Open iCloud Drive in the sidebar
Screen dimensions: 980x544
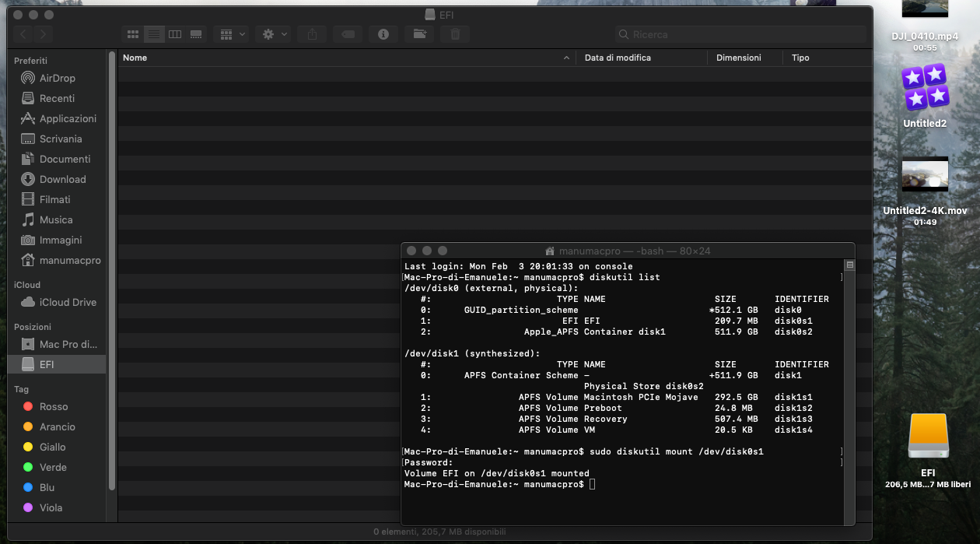pos(57,302)
